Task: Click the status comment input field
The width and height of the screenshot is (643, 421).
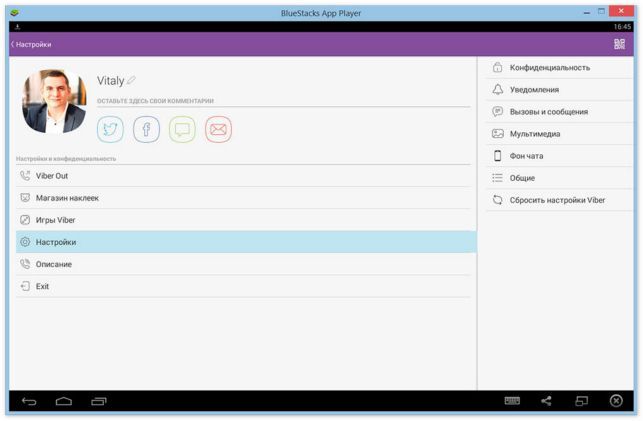Action: tap(283, 101)
